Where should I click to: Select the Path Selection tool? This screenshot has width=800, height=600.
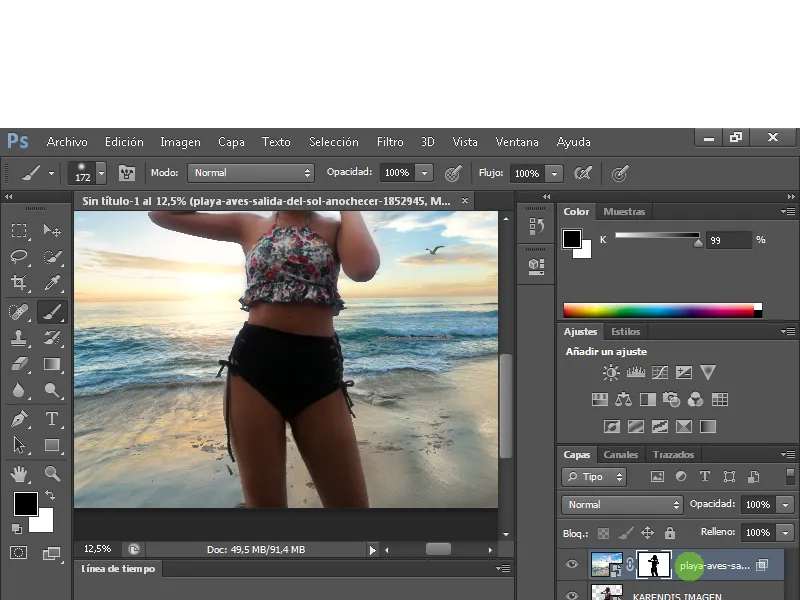[19, 445]
